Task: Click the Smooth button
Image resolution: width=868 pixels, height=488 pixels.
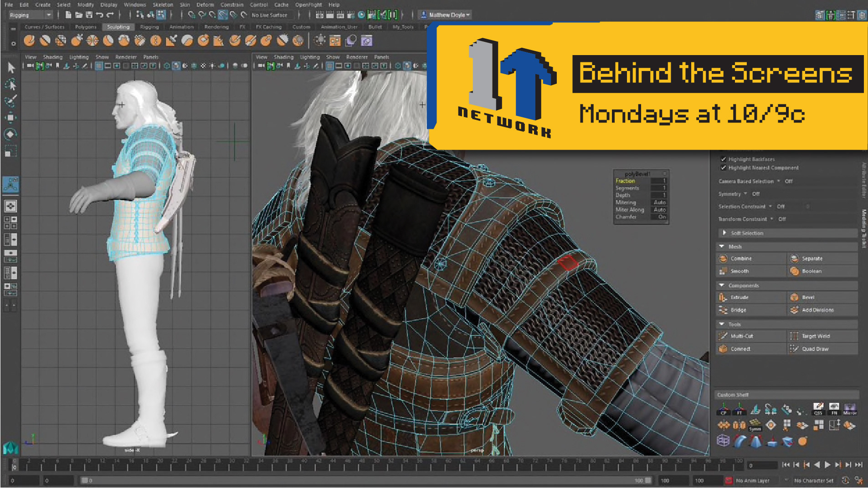Action: pyautogui.click(x=751, y=271)
